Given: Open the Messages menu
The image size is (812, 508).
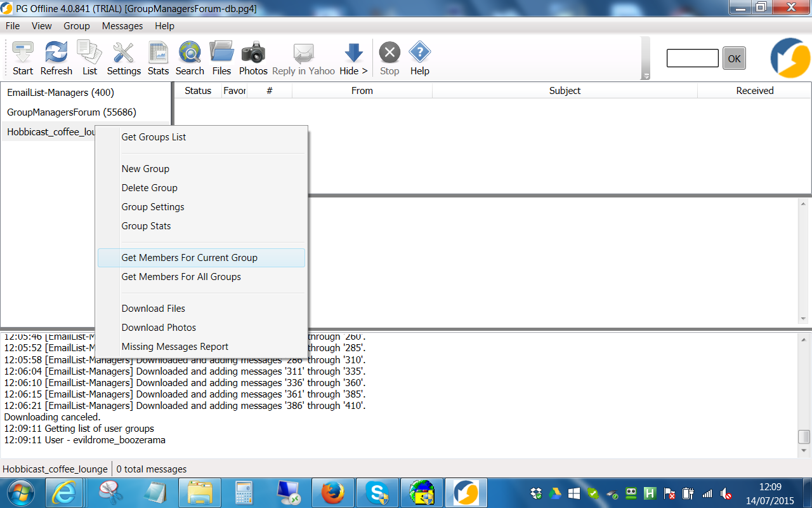Looking at the screenshot, I should pos(122,26).
